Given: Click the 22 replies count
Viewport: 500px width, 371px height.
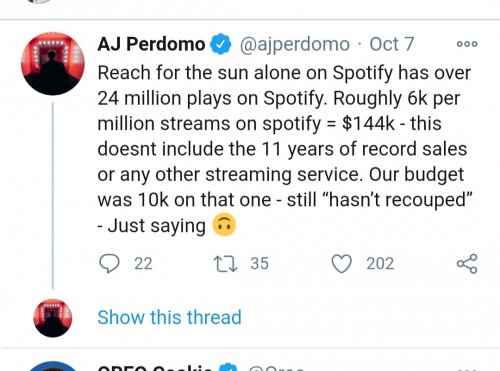Looking at the screenshot, I should point(143,264).
